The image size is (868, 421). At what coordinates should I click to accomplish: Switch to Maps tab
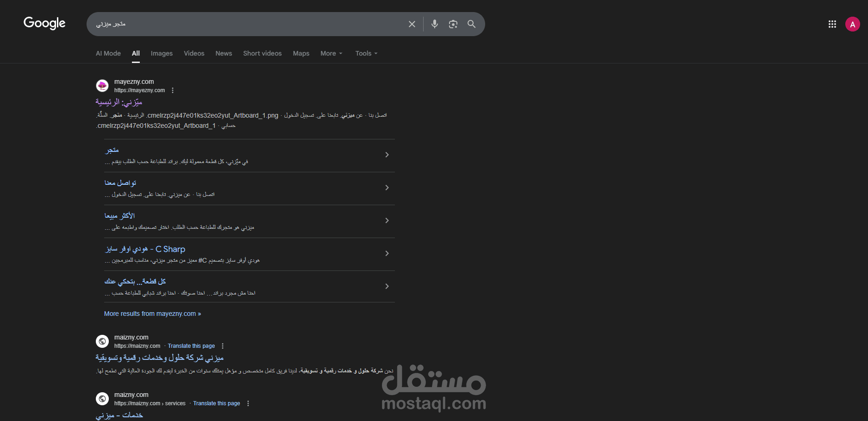click(x=301, y=53)
